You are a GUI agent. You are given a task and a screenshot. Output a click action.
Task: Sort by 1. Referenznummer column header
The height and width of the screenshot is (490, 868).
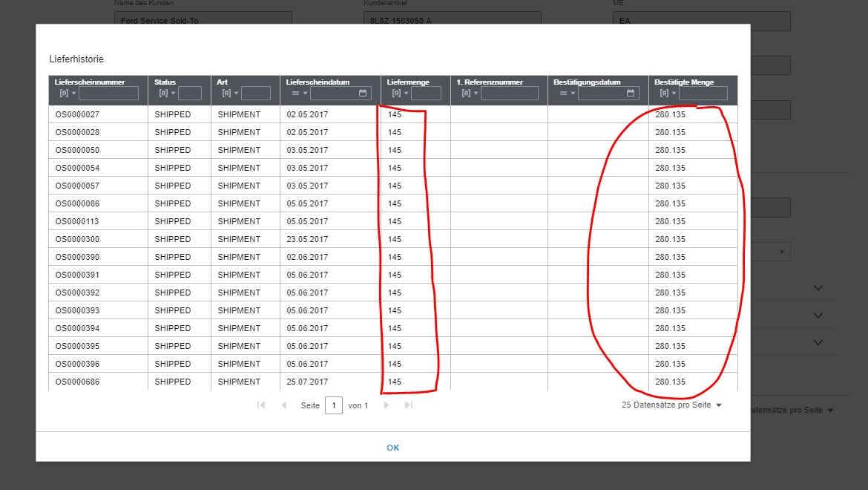490,82
